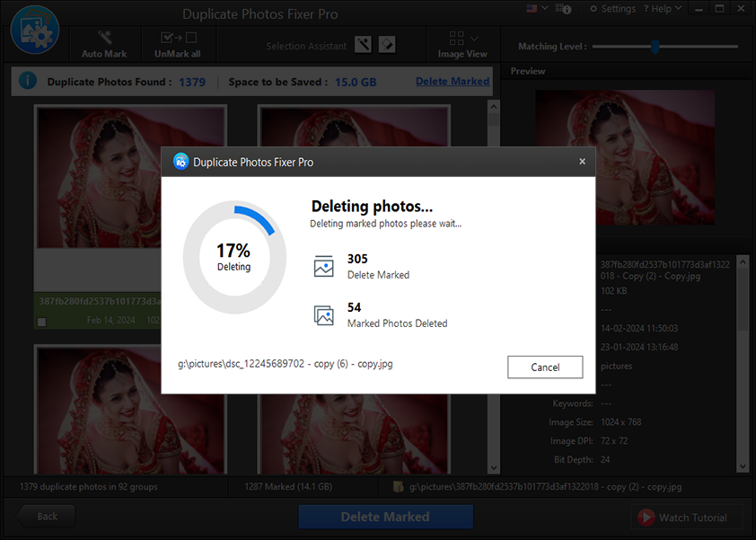
Task: Click the 17% Deleting progress ring
Action: [x=234, y=257]
